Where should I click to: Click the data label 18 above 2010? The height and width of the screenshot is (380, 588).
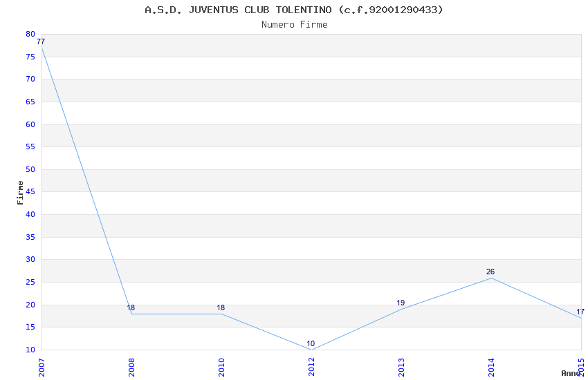(221, 307)
